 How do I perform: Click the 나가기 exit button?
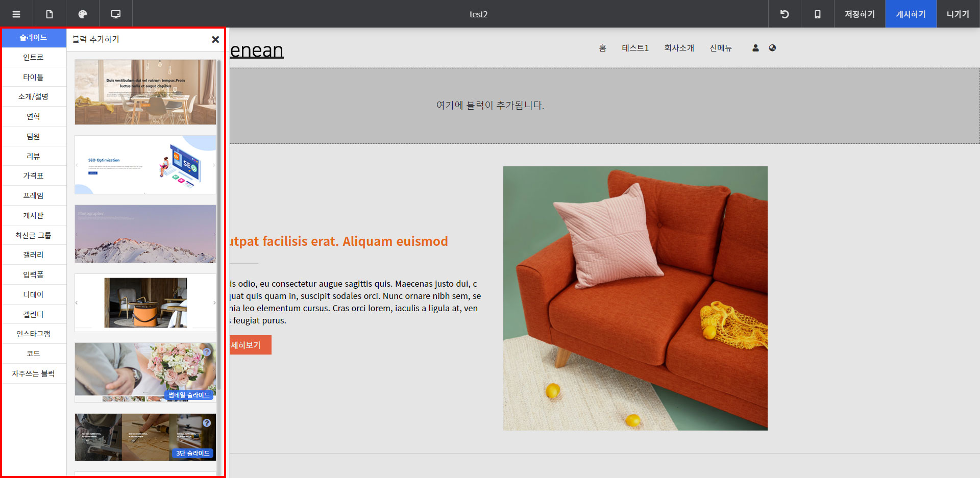coord(958,14)
